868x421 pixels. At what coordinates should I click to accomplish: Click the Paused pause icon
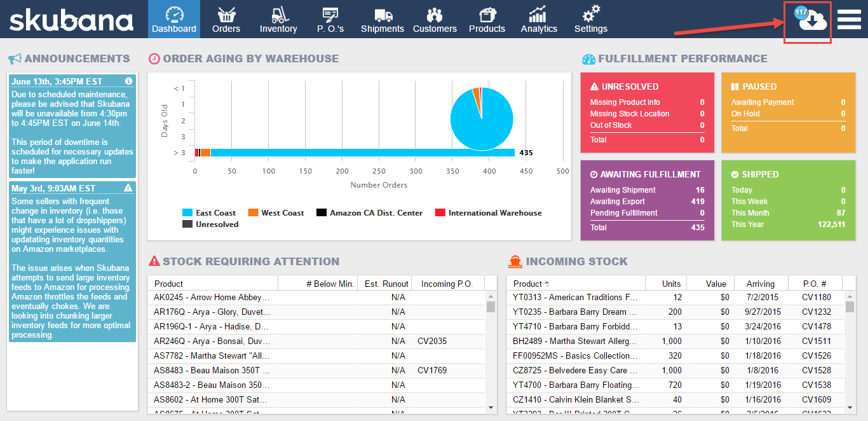pyautogui.click(x=735, y=86)
